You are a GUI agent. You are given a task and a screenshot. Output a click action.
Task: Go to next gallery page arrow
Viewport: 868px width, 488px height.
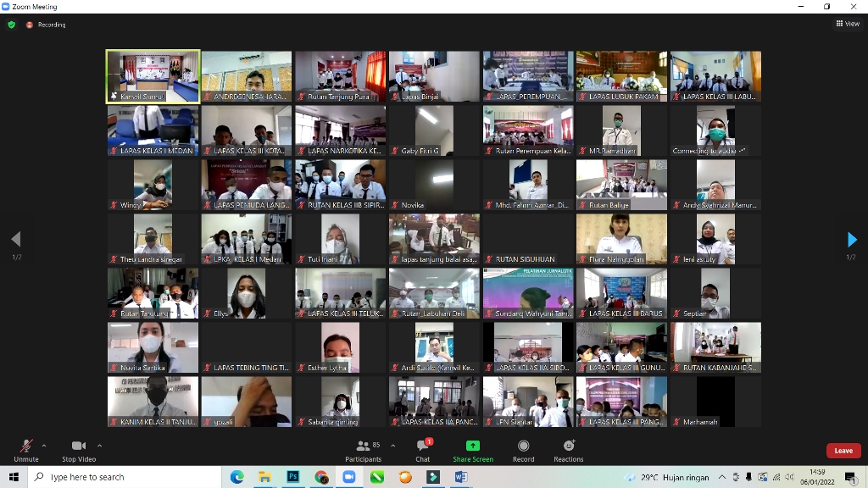pos(852,240)
